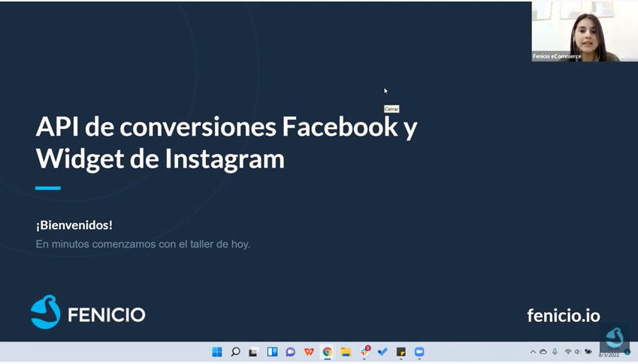
Task: Select the Fenicio eCommerce webcam thumbnail
Action: tap(584, 32)
